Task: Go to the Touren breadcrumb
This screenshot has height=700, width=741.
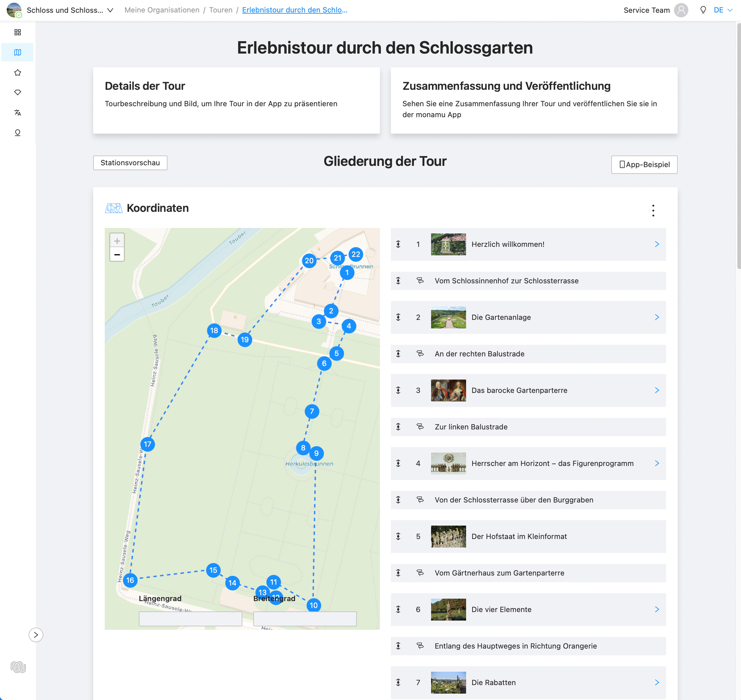Action: [x=220, y=10]
